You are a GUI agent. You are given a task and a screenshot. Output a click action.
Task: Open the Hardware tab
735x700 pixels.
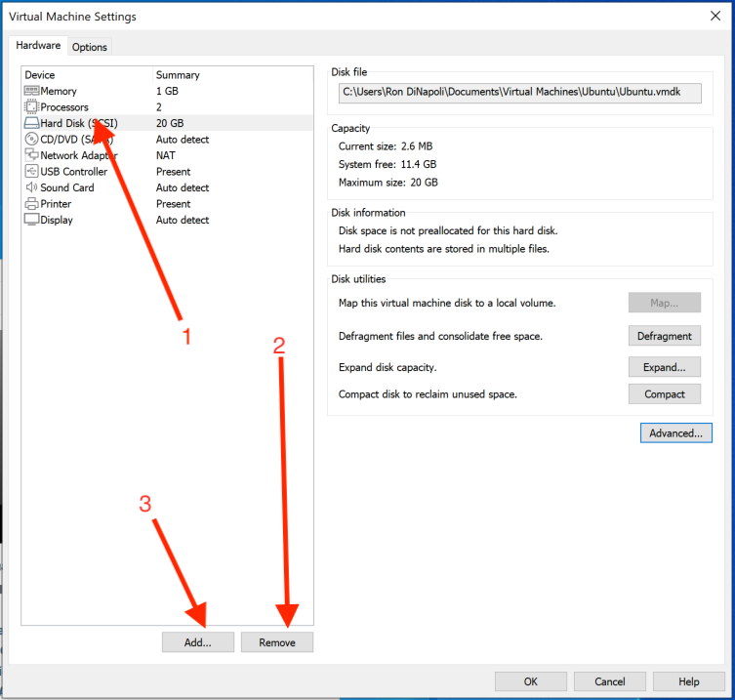[39, 46]
